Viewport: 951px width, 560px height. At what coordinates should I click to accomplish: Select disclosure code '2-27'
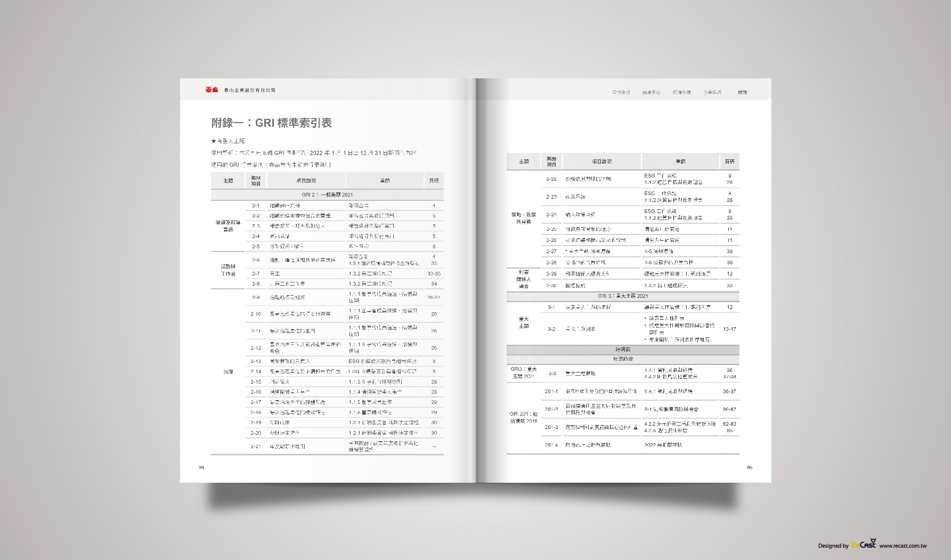point(551,251)
